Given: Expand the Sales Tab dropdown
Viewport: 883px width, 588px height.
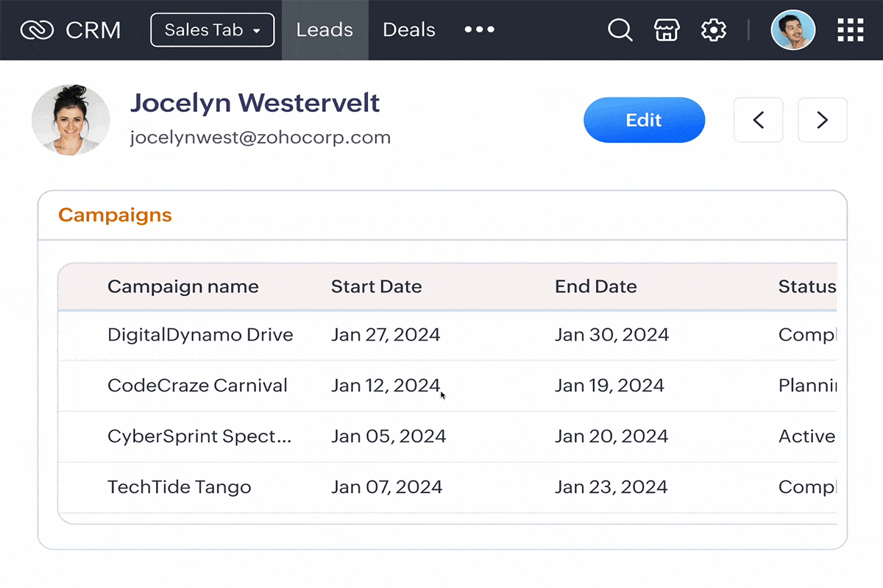Looking at the screenshot, I should tap(212, 30).
